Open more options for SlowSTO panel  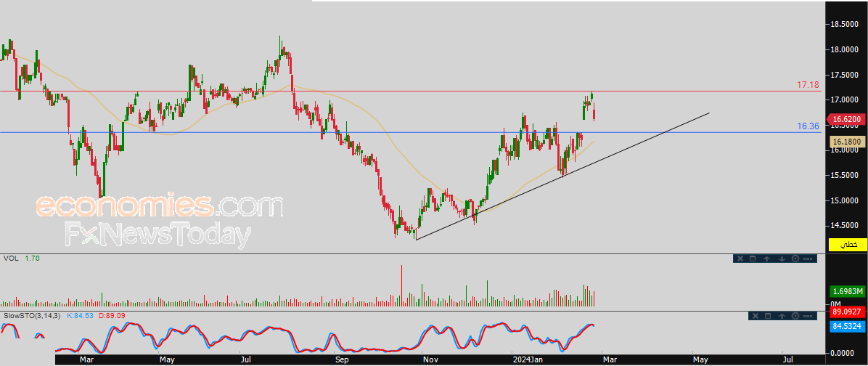pyautogui.click(x=808, y=316)
